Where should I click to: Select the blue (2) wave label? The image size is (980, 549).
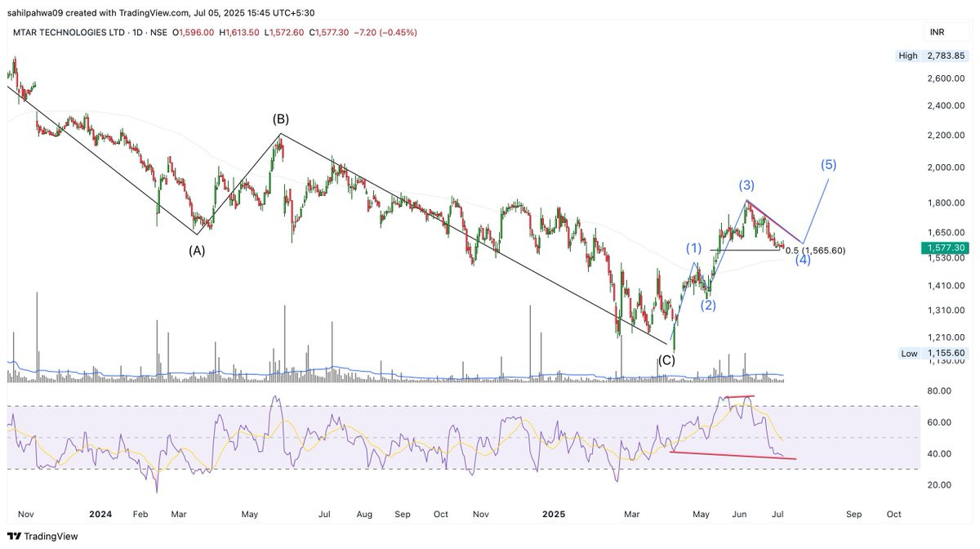708,306
